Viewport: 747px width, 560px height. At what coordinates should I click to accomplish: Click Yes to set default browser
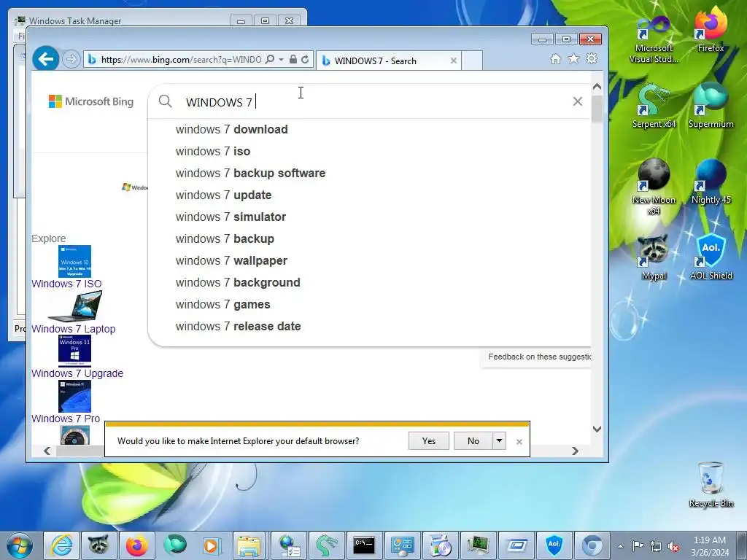(x=429, y=441)
